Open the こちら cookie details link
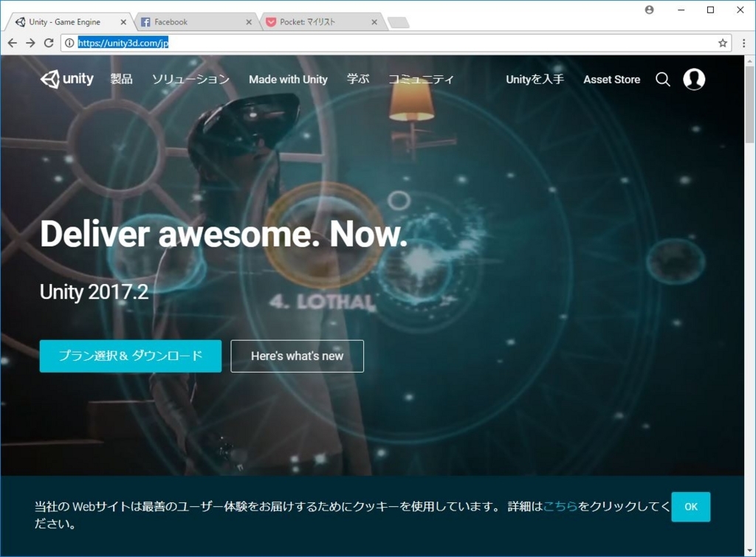The image size is (756, 557). point(560,507)
